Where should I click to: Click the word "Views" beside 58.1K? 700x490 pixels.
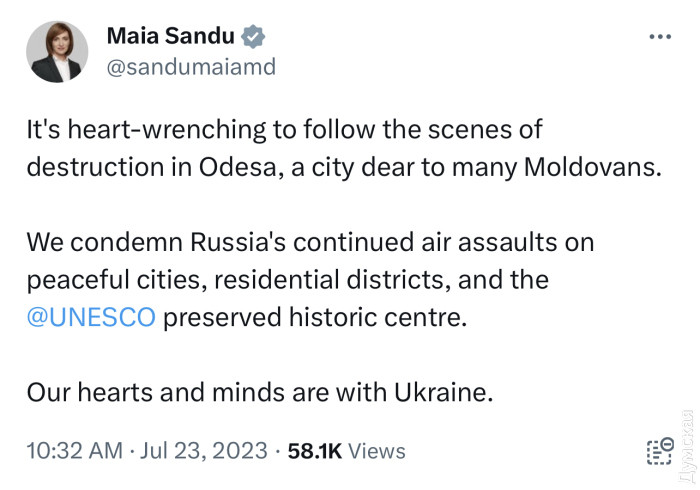coord(376,451)
